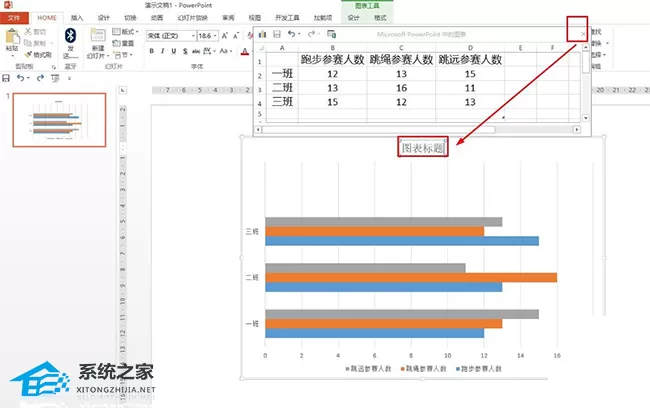The image size is (650, 408).
Task: Click the Paste clipboard icon
Action: [12, 36]
